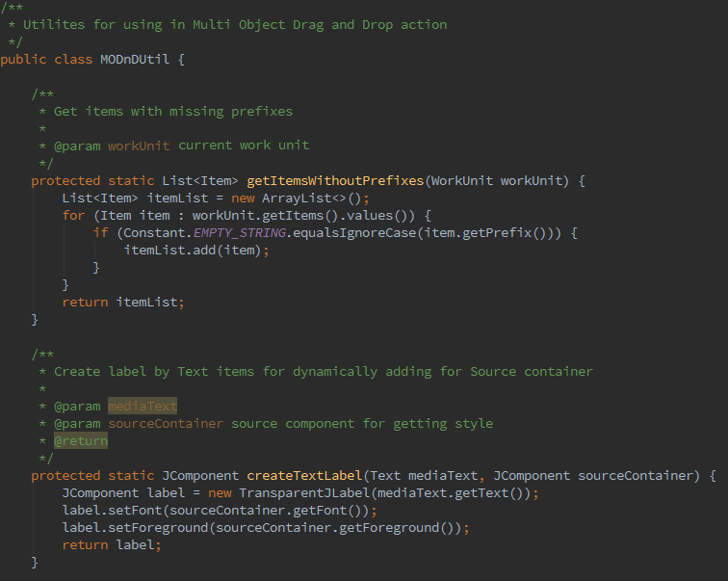
Task: Click the sourceContainer Javadoc parameter name
Action: 166,424
